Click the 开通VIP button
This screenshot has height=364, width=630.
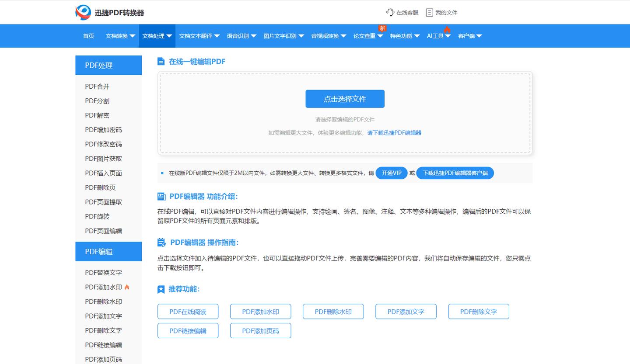tap(392, 173)
